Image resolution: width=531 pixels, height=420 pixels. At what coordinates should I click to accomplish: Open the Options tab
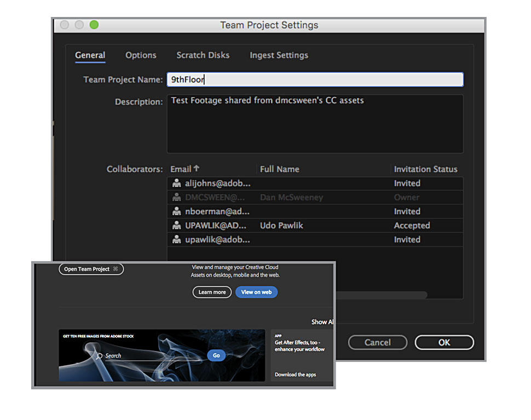click(141, 55)
